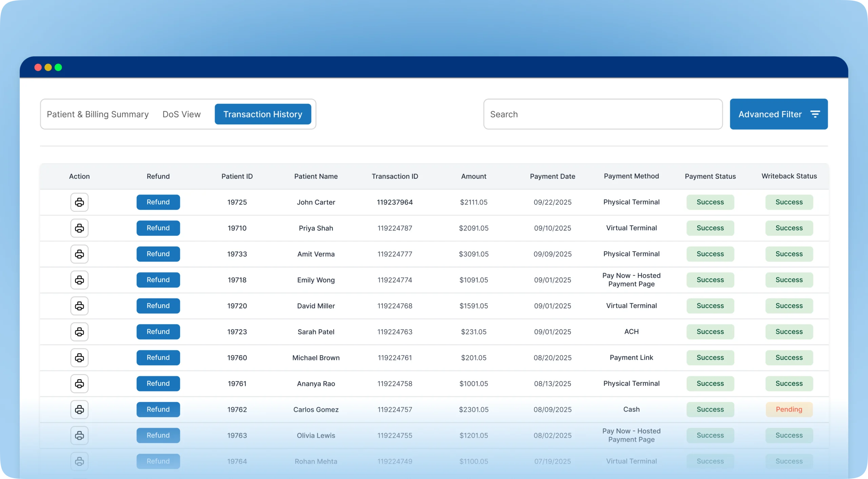Print Michael Brown's transaction record

79,358
